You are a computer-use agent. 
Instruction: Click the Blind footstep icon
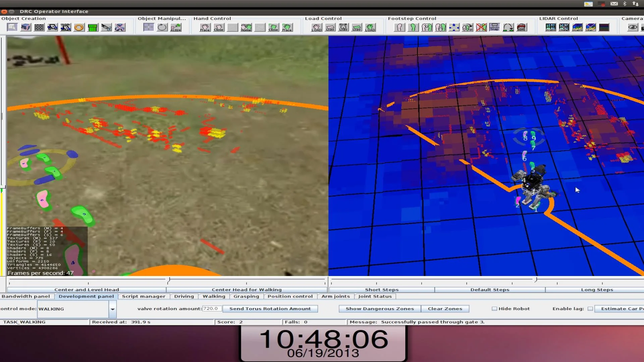pyautogui.click(x=521, y=27)
